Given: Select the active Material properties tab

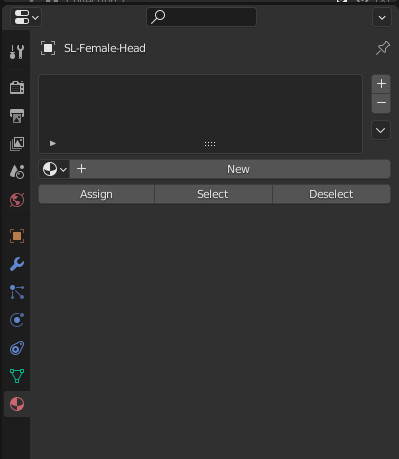Looking at the screenshot, I should click(x=17, y=404).
